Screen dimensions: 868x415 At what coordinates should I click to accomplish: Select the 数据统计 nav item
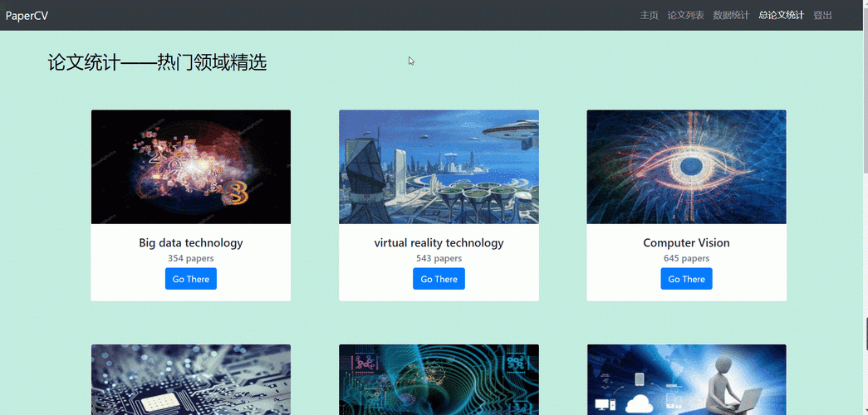coord(731,16)
